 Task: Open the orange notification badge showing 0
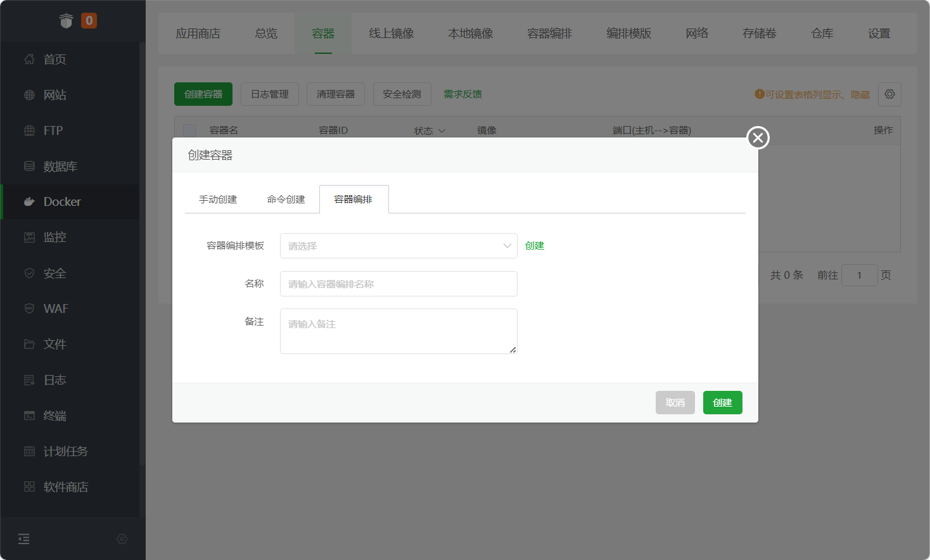click(89, 21)
